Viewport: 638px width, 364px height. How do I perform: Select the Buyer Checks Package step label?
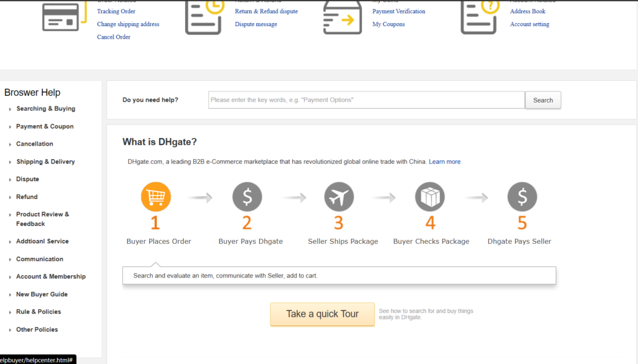pos(431,241)
